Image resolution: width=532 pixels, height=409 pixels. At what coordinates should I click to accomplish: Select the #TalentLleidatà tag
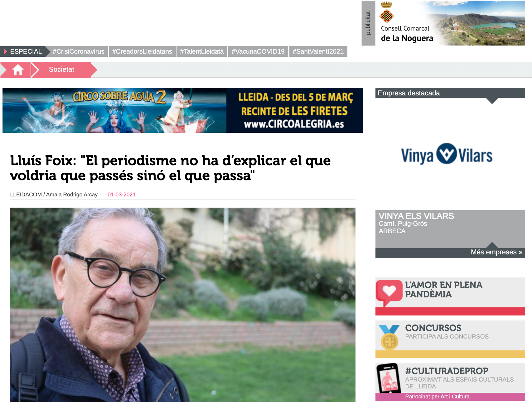click(x=202, y=51)
